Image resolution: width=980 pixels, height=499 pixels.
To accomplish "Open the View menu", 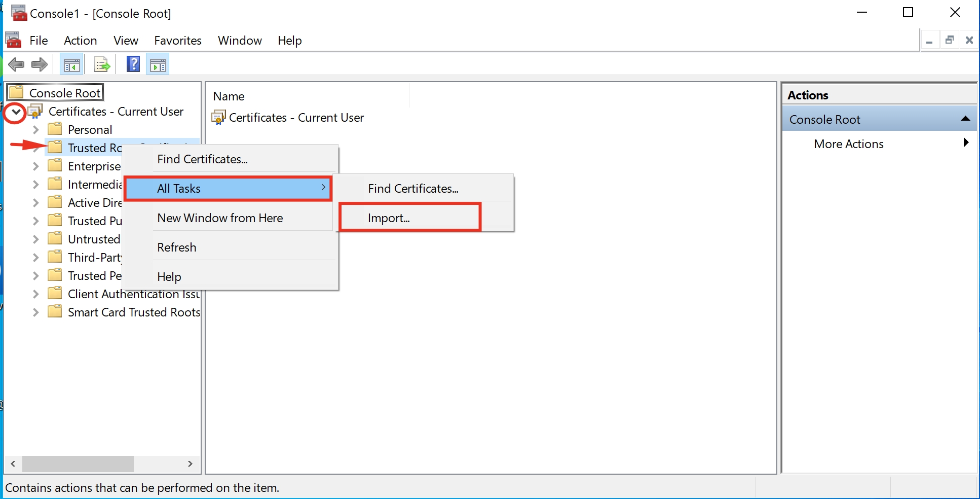I will click(x=126, y=41).
